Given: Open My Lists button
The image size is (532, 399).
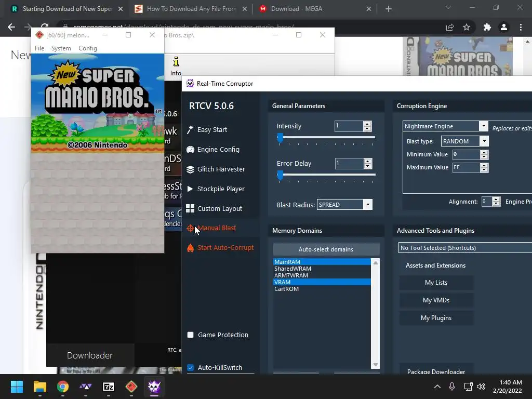Looking at the screenshot, I should [436, 283].
